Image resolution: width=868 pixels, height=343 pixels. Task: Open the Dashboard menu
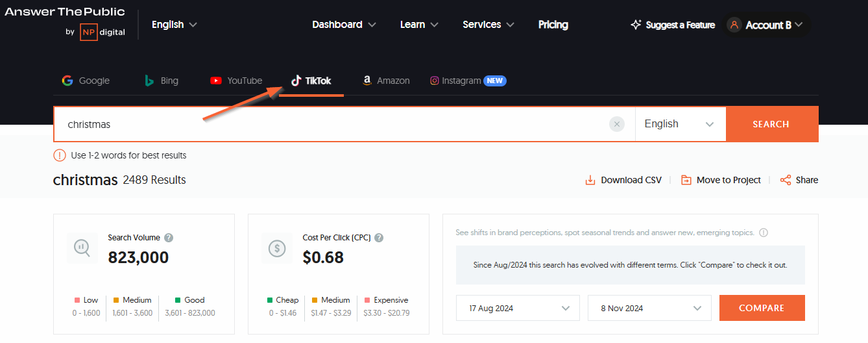click(344, 25)
